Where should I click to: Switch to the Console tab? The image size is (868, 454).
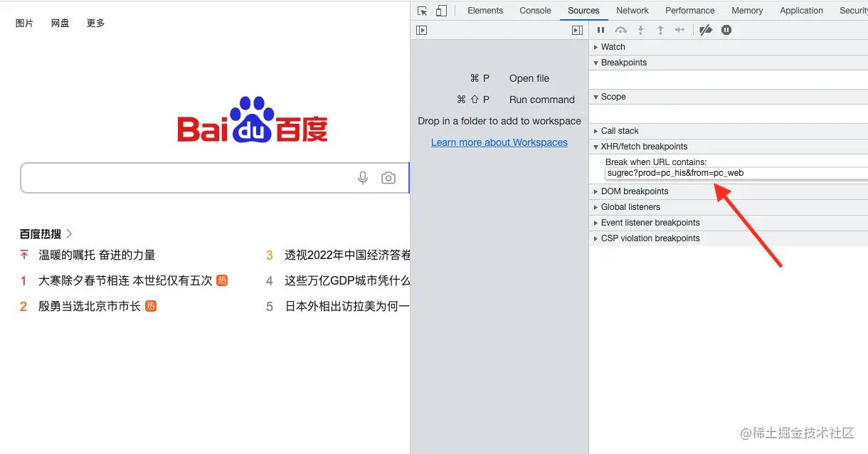coord(536,11)
